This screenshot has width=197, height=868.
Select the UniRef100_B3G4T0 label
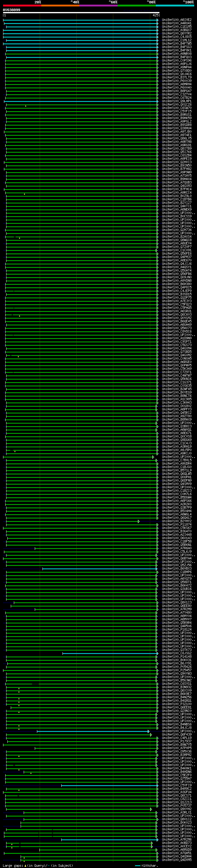(x=177, y=531)
